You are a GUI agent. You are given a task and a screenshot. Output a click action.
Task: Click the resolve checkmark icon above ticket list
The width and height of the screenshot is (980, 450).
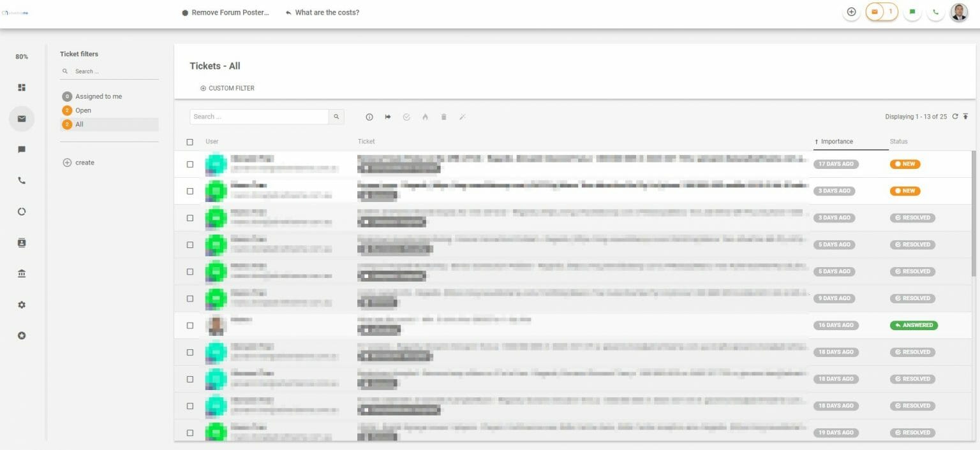pos(406,117)
